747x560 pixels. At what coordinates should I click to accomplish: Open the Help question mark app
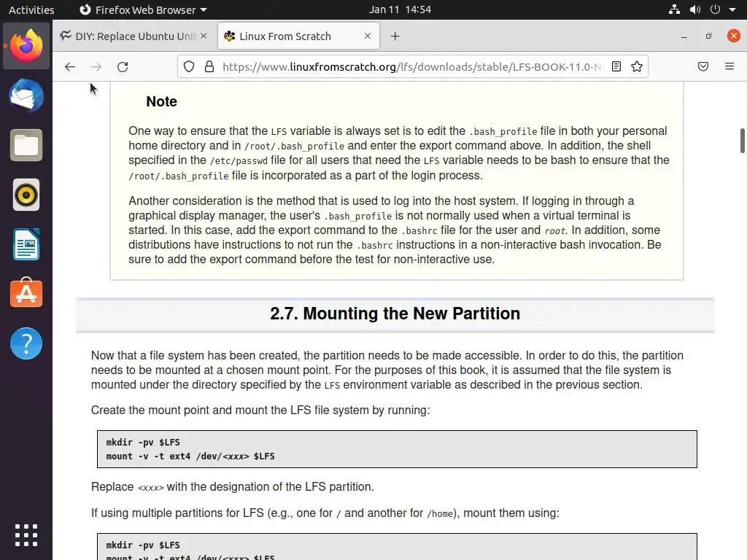(26, 343)
